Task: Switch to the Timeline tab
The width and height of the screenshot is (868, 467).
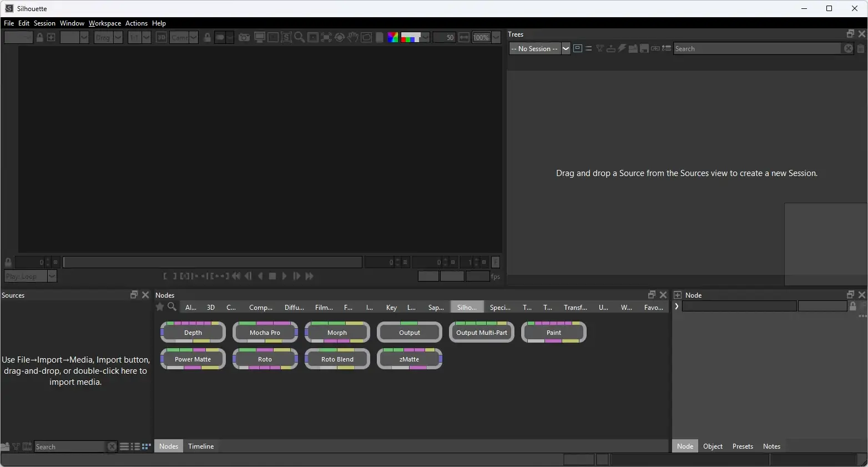Action: point(201,446)
